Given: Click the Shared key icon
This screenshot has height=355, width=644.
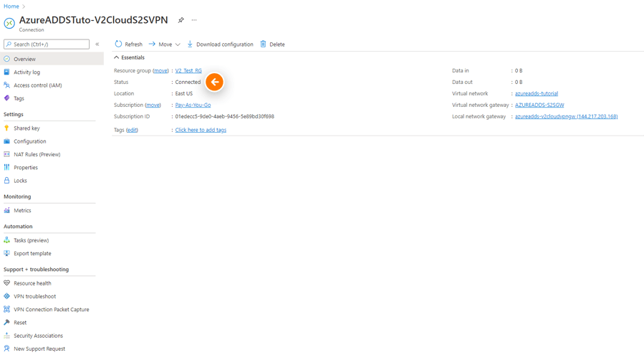Looking at the screenshot, I should [6, 128].
